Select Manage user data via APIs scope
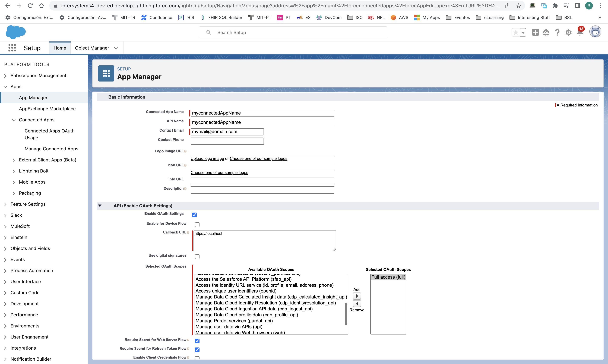 coord(229,327)
